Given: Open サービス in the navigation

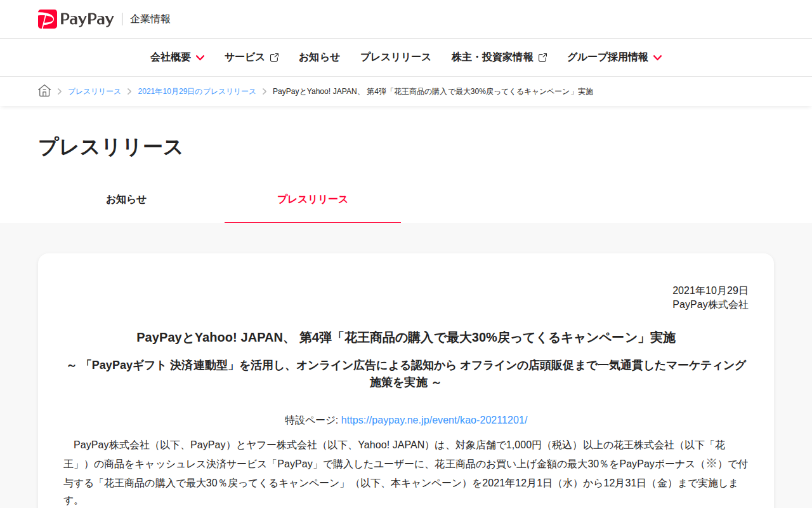Looking at the screenshot, I should pos(244,57).
